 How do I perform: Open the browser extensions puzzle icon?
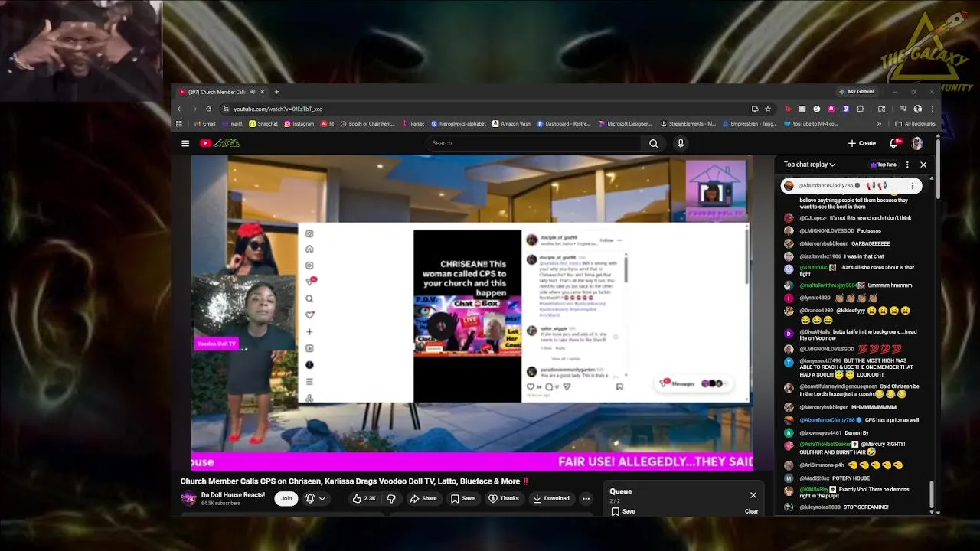[x=860, y=109]
